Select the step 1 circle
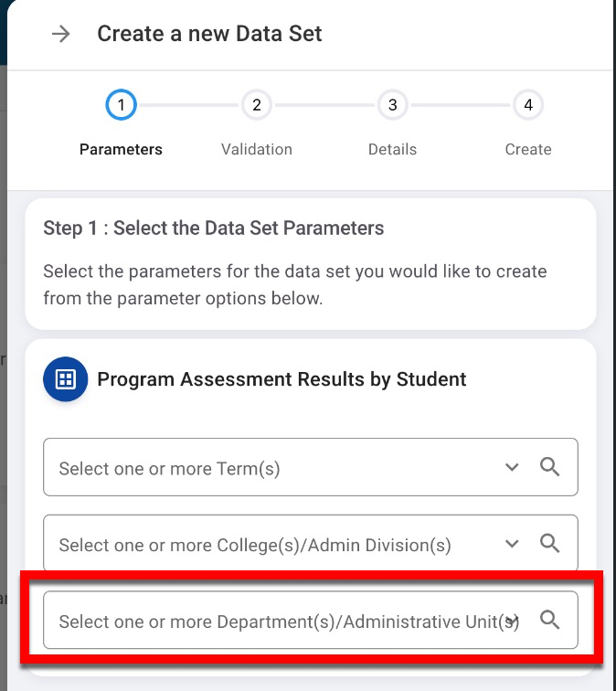This screenshot has width=616, height=691. click(x=121, y=106)
